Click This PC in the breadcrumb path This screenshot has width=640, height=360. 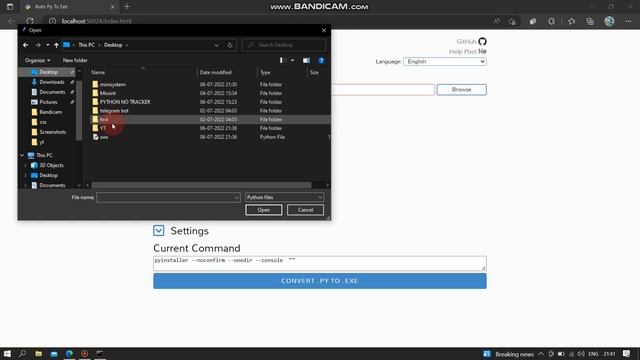[x=87, y=45]
